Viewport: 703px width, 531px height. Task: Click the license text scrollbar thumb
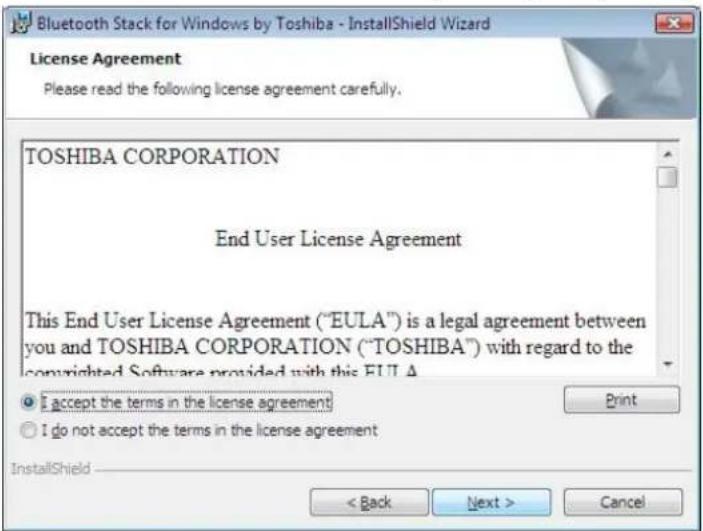tap(668, 177)
